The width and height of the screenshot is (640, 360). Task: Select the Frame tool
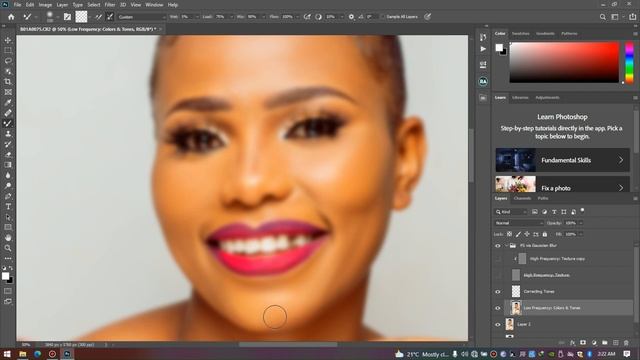point(8,92)
